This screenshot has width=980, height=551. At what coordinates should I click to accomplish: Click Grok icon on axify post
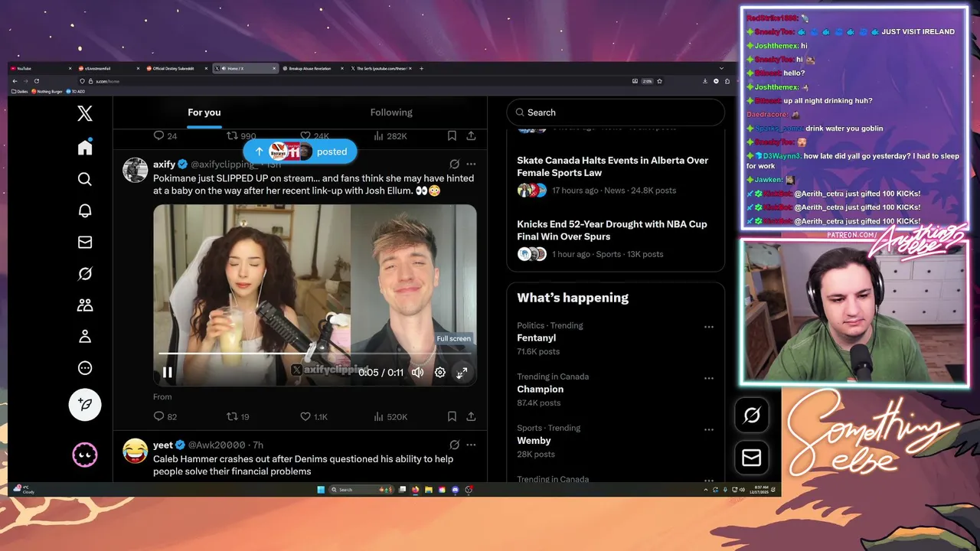coord(454,164)
